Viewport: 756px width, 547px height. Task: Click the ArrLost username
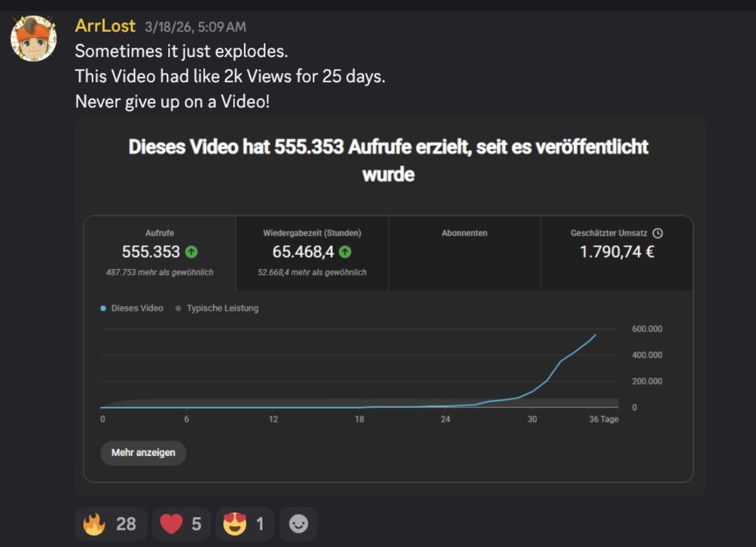(105, 26)
